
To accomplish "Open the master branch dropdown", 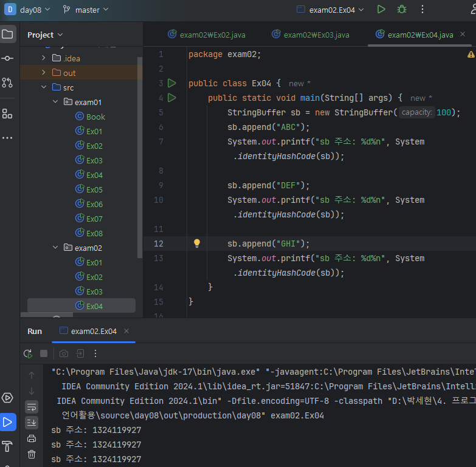I will click(86, 10).
